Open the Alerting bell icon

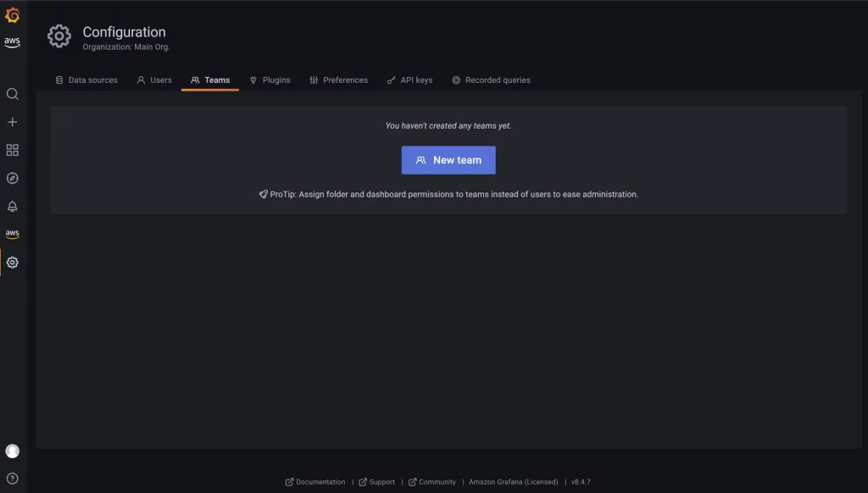coord(12,206)
